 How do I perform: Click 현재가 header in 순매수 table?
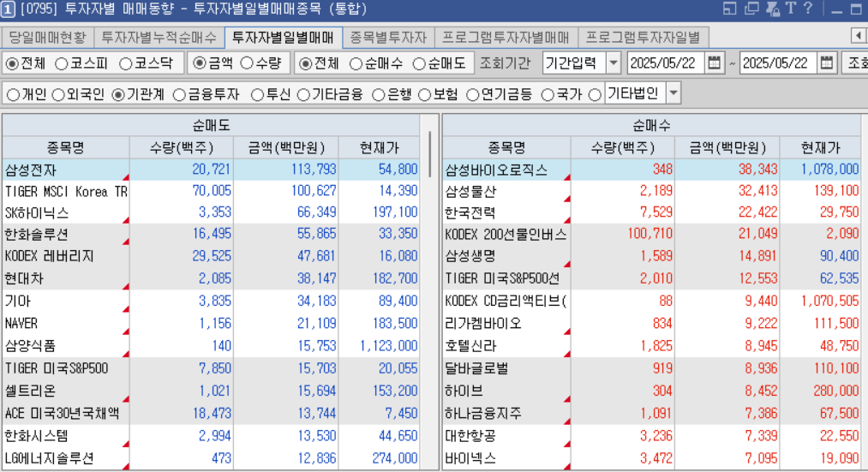pyautogui.click(x=821, y=147)
